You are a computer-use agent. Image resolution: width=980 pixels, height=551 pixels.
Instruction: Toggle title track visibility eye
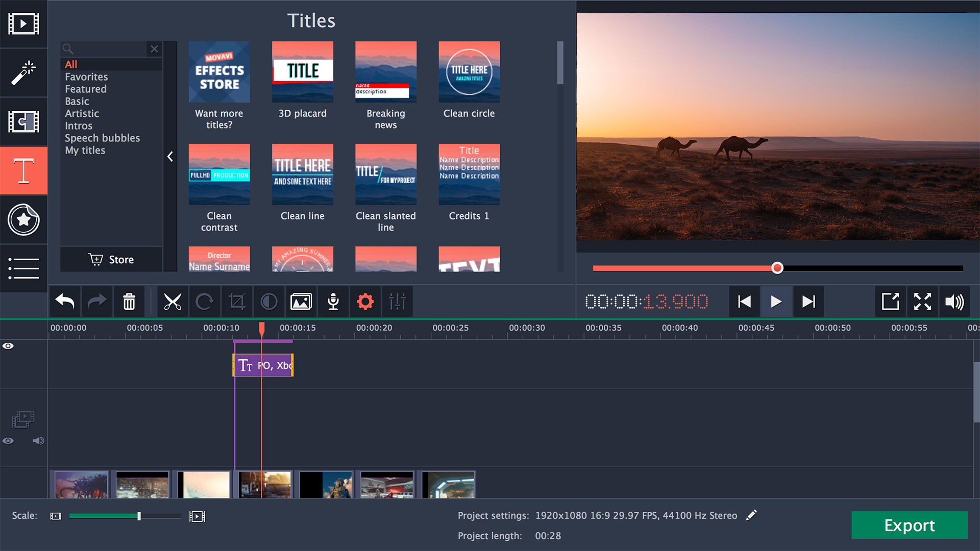tap(8, 346)
